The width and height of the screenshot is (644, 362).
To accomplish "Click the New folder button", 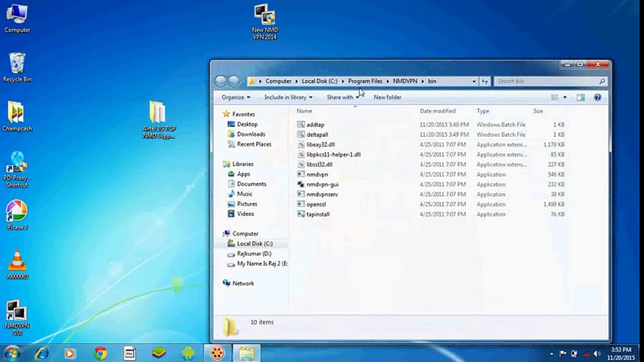I will point(387,97).
